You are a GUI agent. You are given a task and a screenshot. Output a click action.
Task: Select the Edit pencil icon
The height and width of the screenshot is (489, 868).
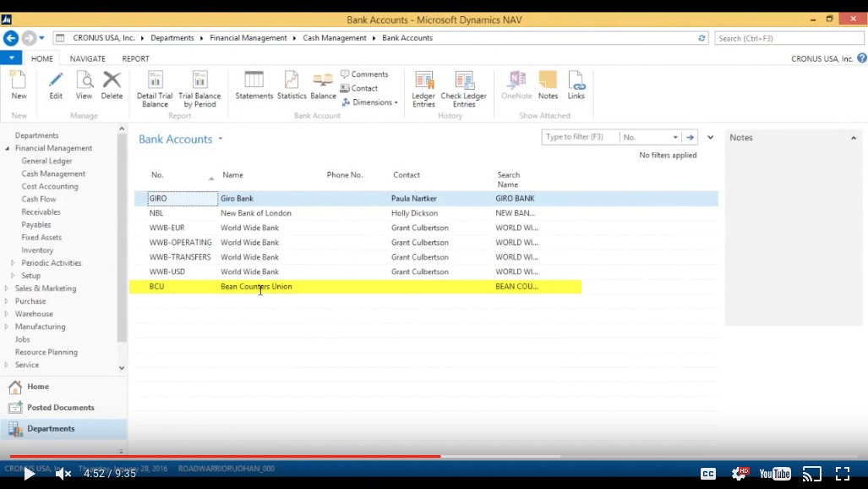click(x=55, y=85)
